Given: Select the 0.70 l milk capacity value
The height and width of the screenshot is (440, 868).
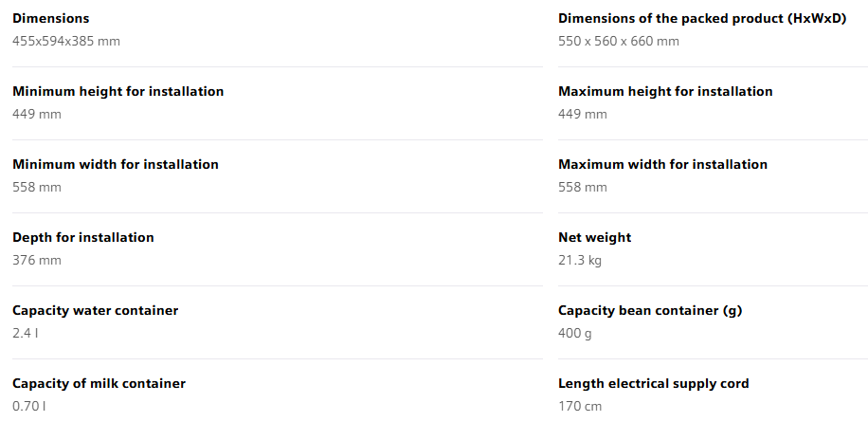Looking at the screenshot, I should 29,406.
